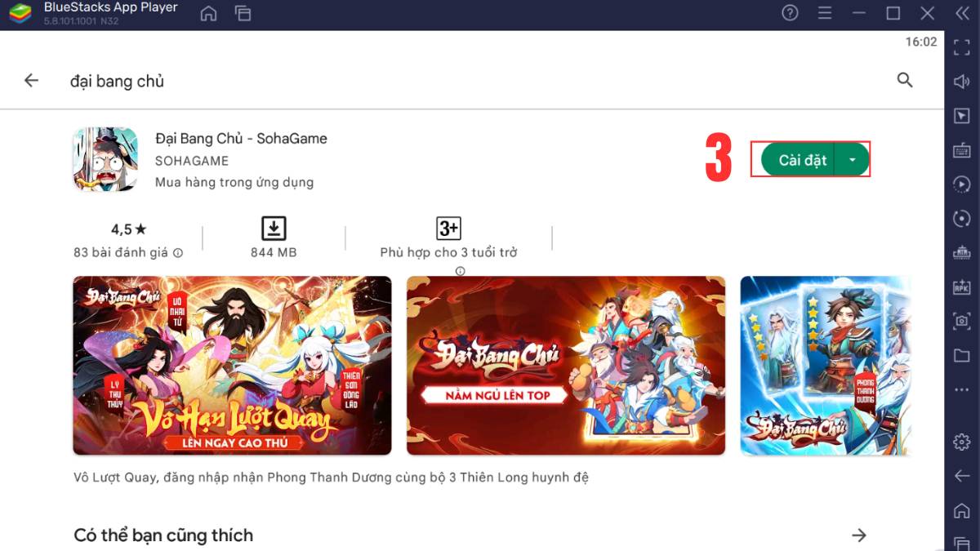Open search with the magnifier icon

point(905,80)
